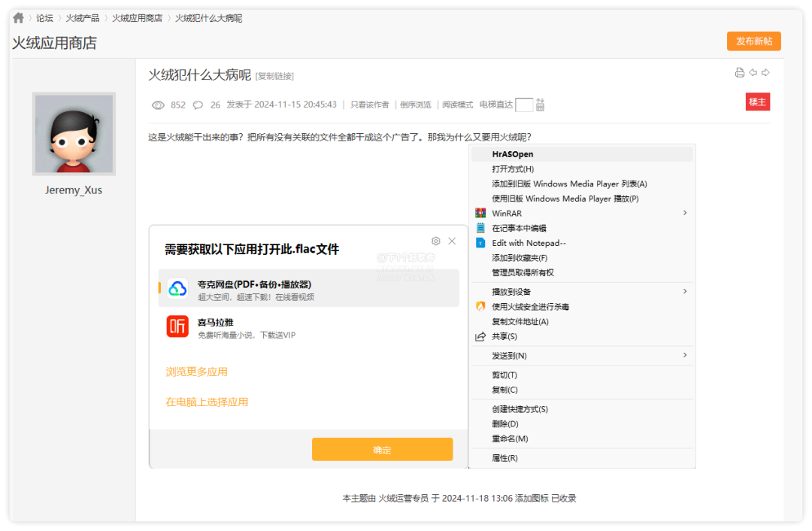Open 发送到(N) menu entry
The width and height of the screenshot is (812, 531).
pos(582,356)
